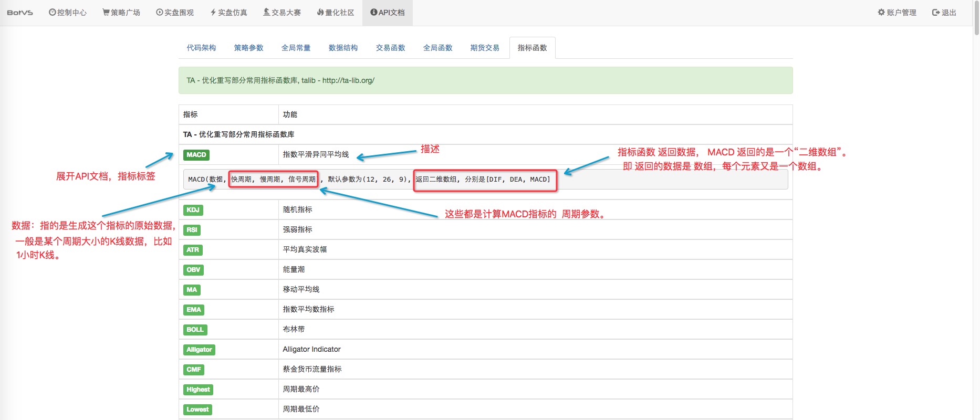Screen dimensions: 980x420
Task: Open 量化社区 in the navbar
Action: tap(336, 13)
